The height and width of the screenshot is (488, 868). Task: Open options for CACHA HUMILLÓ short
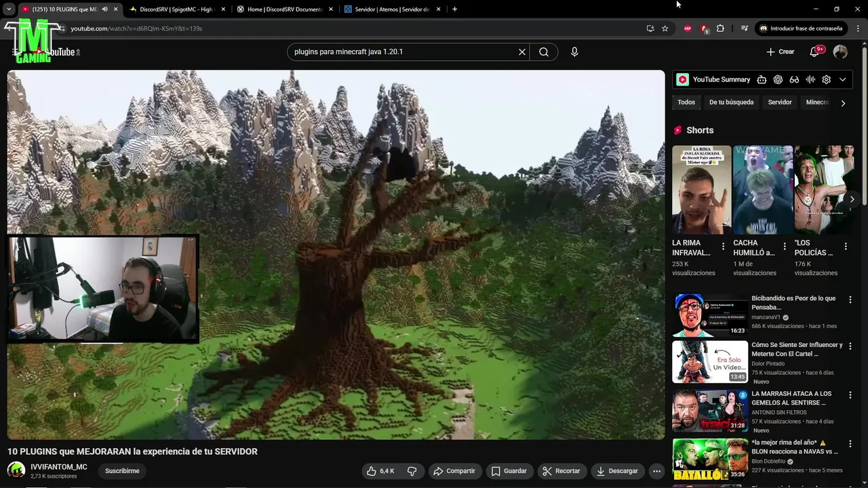pos(785,247)
